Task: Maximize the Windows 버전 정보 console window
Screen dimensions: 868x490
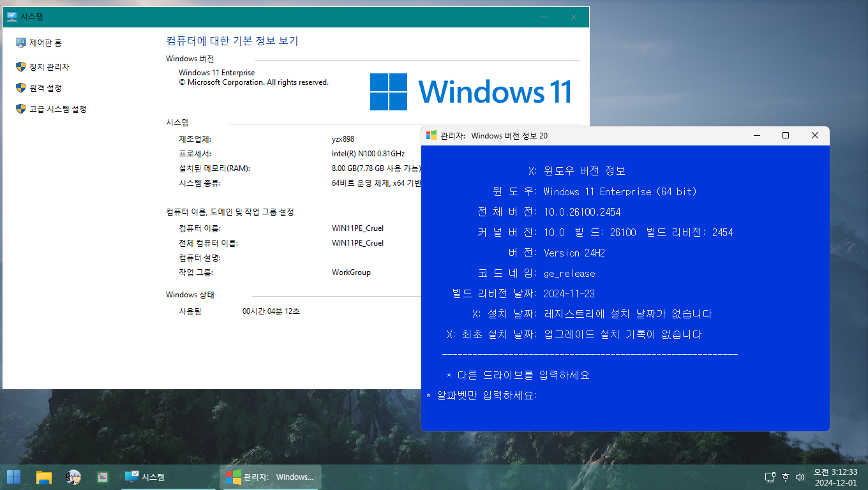Action: tap(786, 135)
